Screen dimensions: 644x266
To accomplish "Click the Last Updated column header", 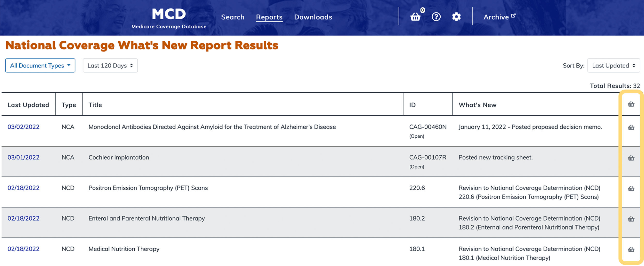I will [x=28, y=105].
